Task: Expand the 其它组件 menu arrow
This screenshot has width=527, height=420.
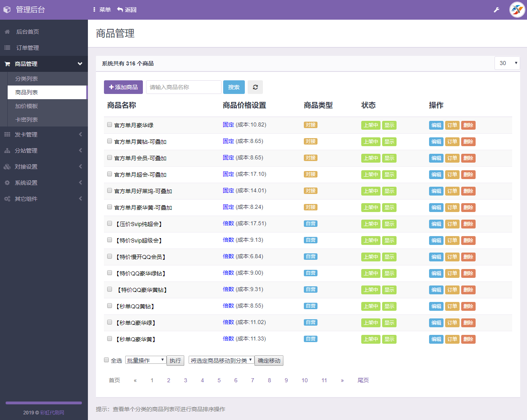Action: 80,199
